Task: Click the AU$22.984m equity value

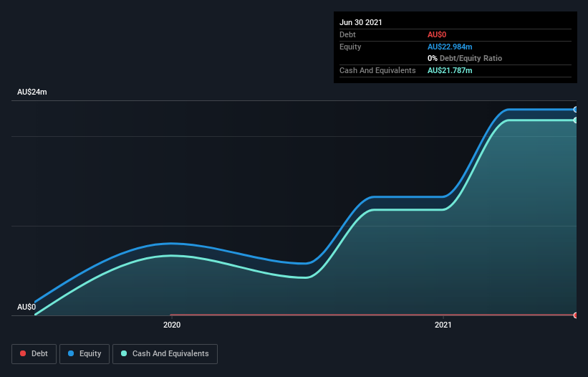Action: (450, 47)
